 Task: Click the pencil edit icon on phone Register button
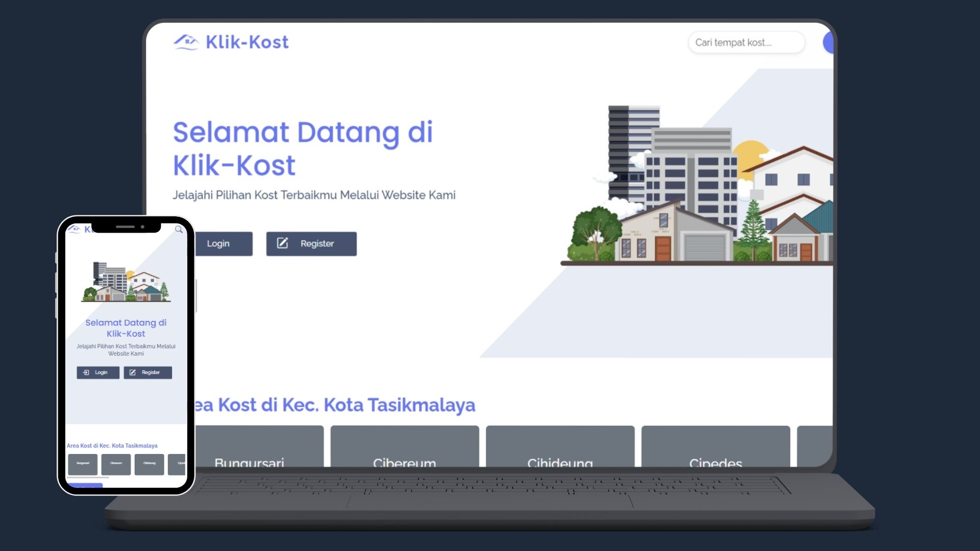coord(132,372)
